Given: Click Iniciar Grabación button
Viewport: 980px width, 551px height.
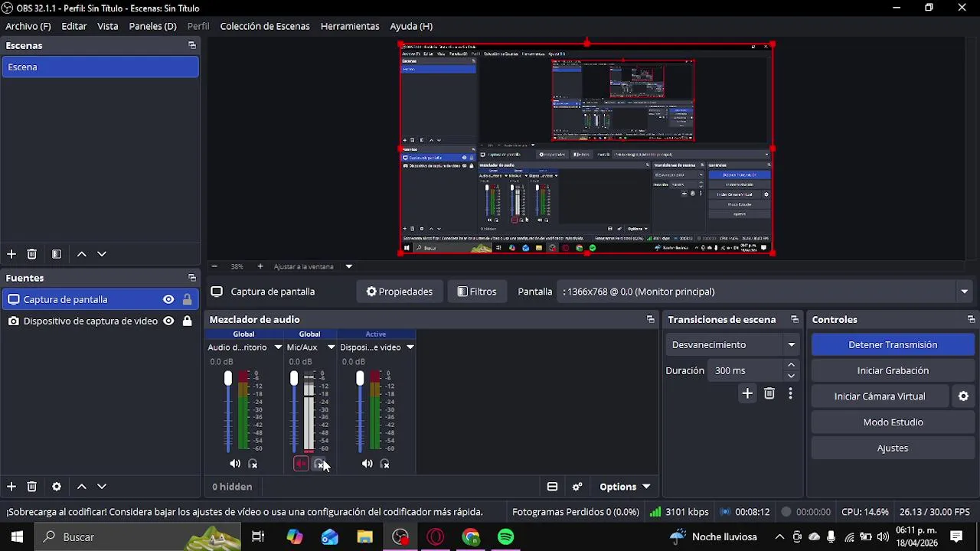Looking at the screenshot, I should 893,370.
